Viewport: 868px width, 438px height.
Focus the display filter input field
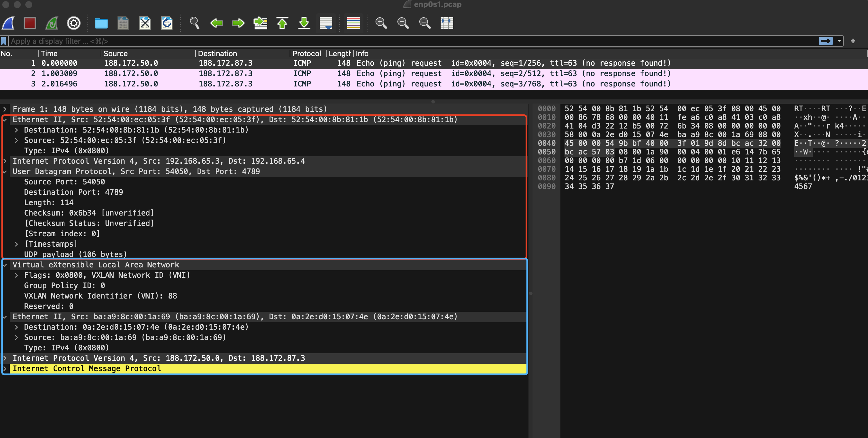[413, 41]
